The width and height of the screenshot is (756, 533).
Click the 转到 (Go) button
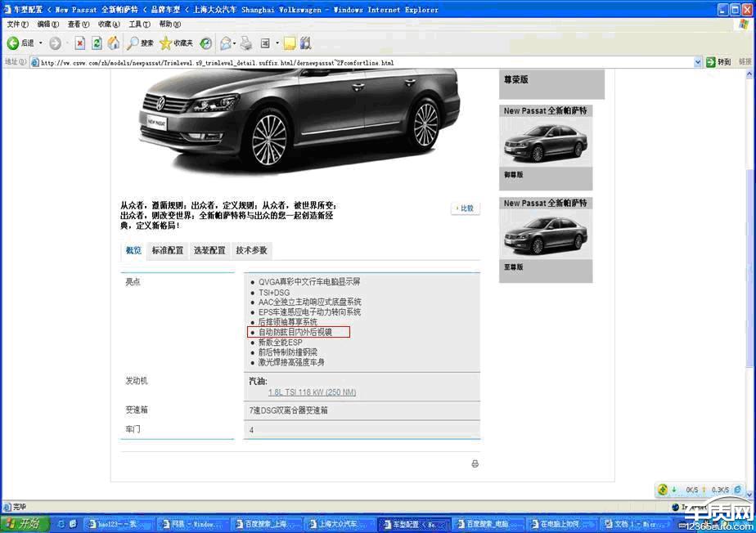pyautogui.click(x=718, y=62)
